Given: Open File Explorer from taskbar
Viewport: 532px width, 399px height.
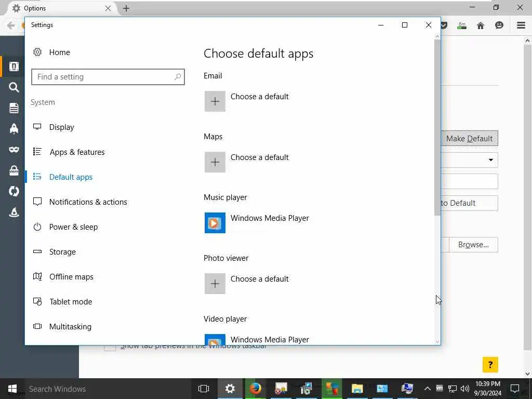Looking at the screenshot, I should [x=357, y=389].
